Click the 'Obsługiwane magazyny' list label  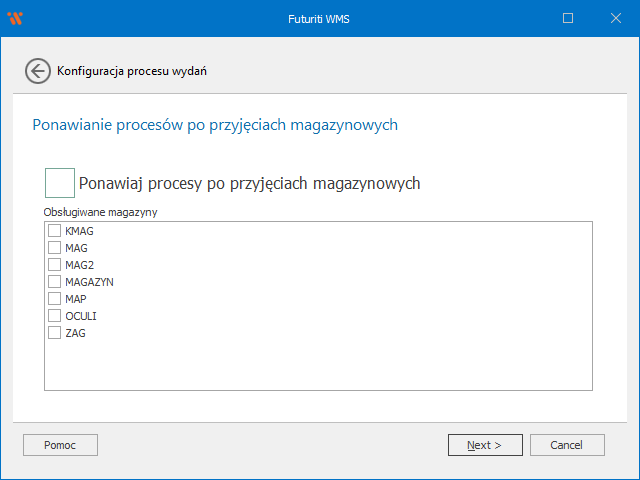(101, 212)
